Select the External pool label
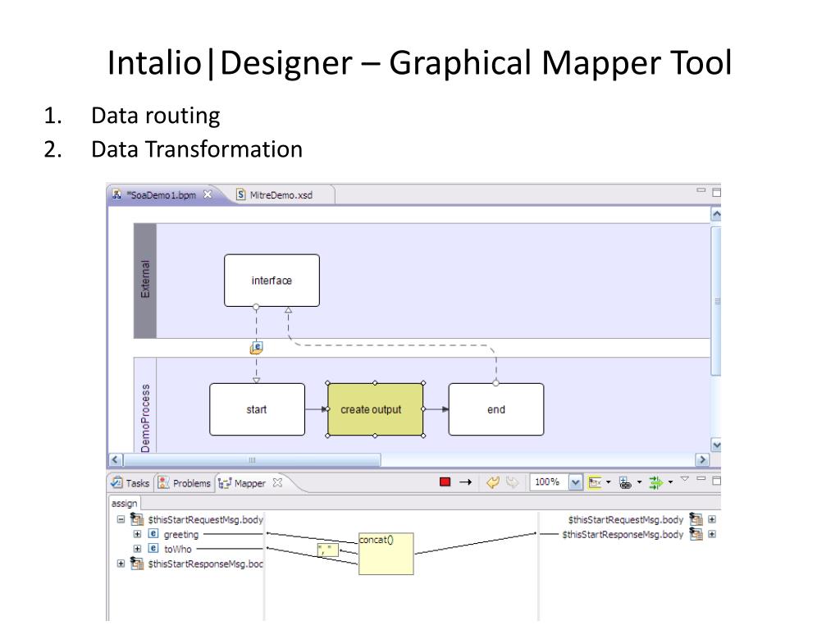 pos(145,281)
